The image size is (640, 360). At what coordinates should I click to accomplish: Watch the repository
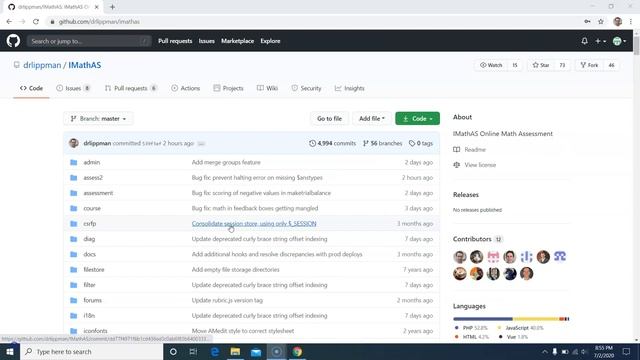tap(491, 65)
